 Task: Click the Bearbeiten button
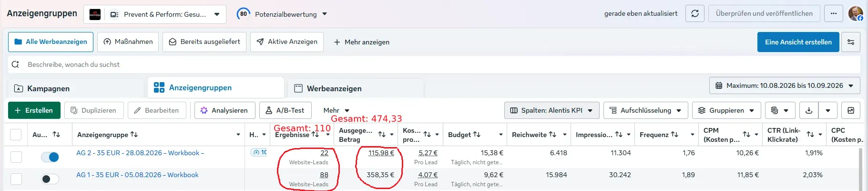(156, 110)
